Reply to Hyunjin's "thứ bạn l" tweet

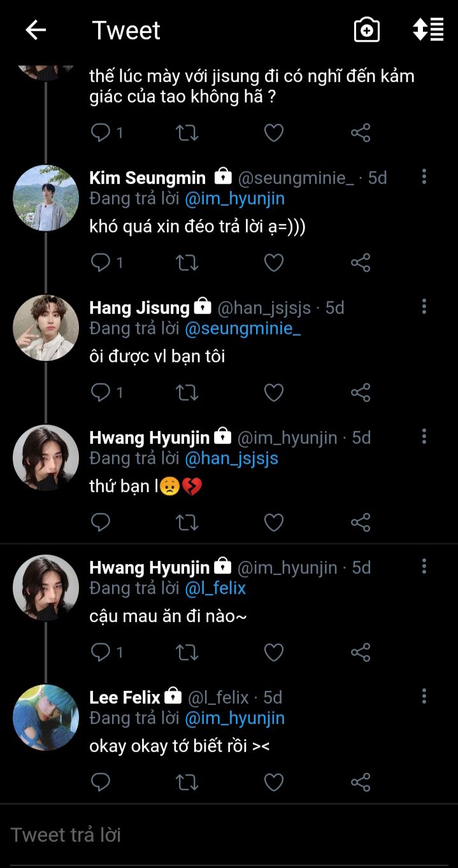tap(101, 522)
